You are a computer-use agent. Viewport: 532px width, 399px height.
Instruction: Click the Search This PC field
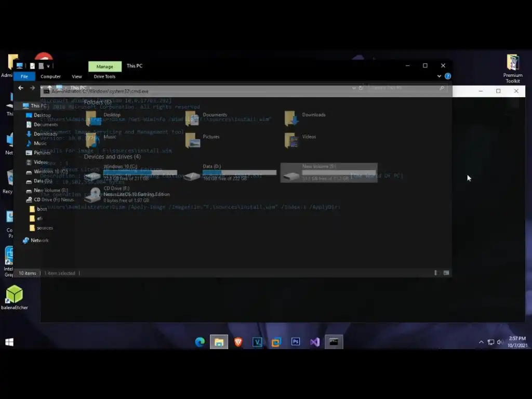(407, 88)
